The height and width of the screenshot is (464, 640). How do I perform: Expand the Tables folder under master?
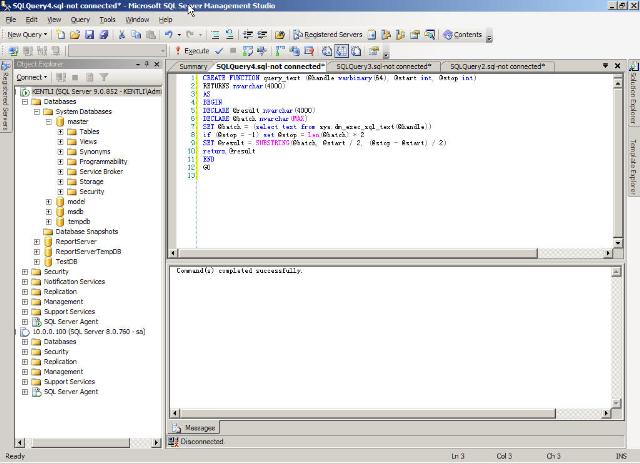point(60,131)
